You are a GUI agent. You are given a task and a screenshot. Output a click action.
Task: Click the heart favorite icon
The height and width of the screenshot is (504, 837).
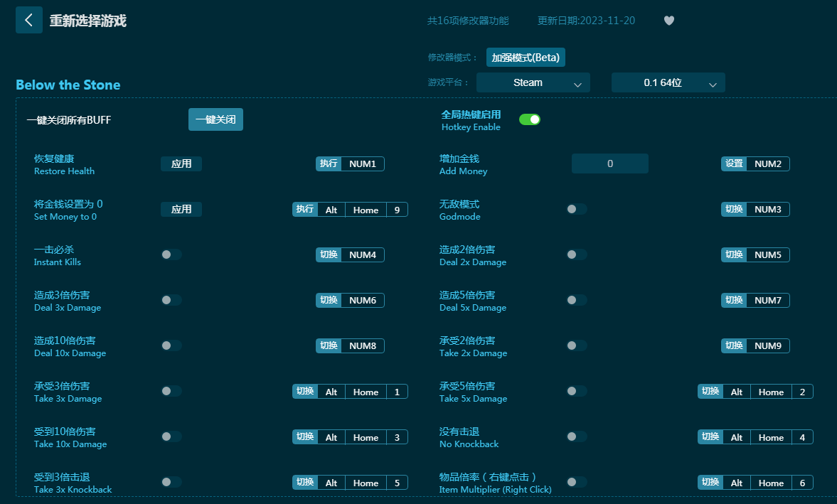[668, 21]
